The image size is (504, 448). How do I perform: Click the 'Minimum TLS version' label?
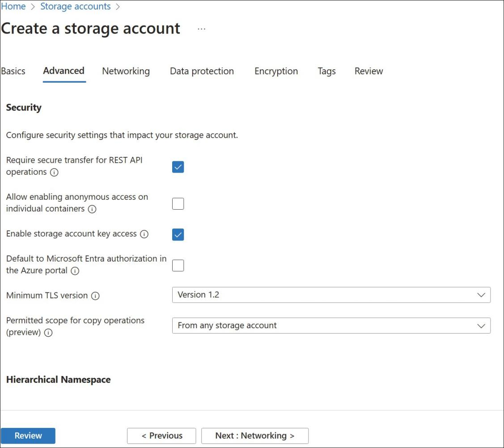47,296
